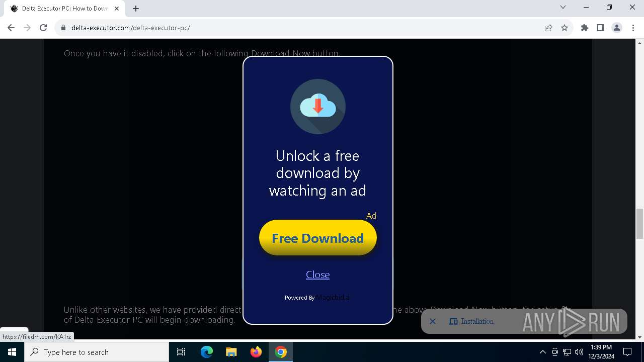
Task: Open File Explorer from taskbar
Action: tap(231, 352)
